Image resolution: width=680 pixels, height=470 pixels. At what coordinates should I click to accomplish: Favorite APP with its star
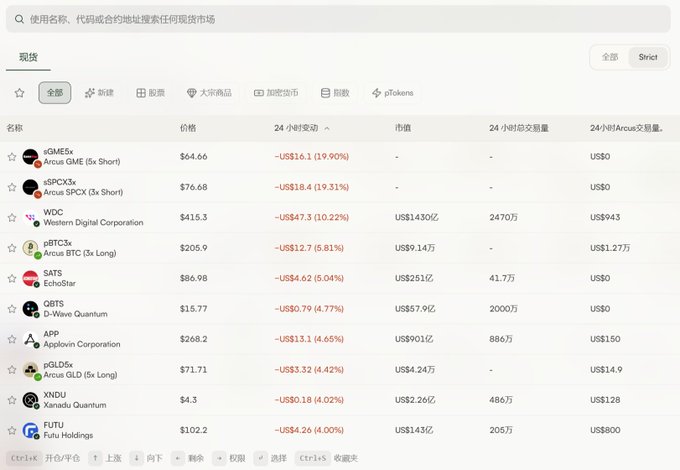coord(12,339)
